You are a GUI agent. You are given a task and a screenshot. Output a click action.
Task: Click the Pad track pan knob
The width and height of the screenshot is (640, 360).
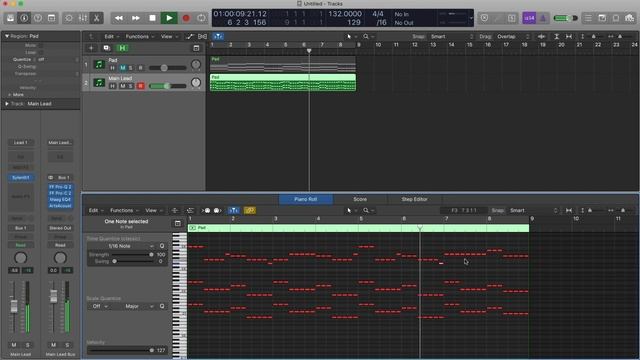click(x=196, y=64)
